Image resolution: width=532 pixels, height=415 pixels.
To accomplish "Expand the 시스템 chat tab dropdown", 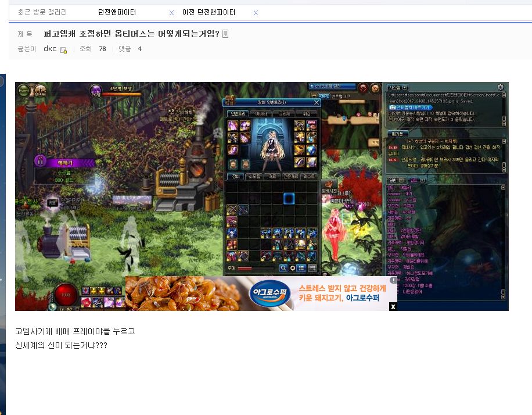I will pos(405,87).
